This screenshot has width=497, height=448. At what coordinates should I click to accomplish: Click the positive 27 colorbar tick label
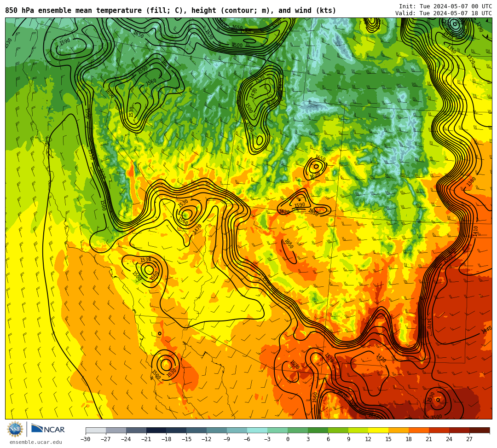[x=470, y=439]
